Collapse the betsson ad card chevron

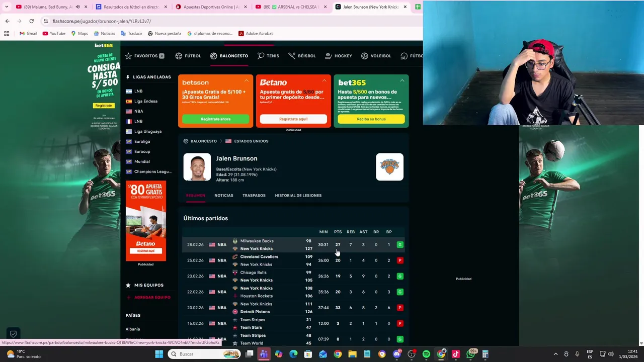pyautogui.click(x=247, y=80)
